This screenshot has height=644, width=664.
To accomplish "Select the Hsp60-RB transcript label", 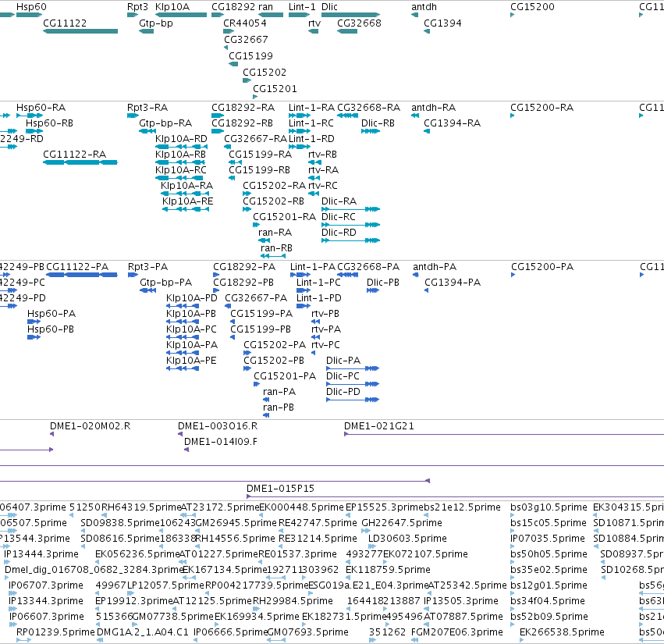I will [x=49, y=123].
